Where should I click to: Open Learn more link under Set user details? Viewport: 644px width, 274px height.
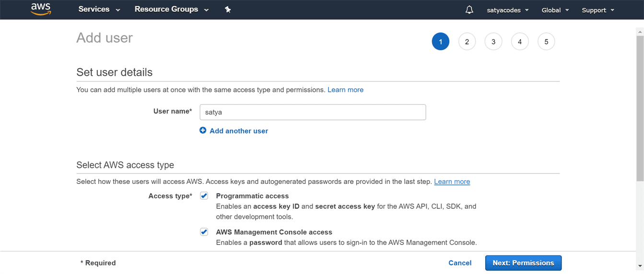point(345,90)
